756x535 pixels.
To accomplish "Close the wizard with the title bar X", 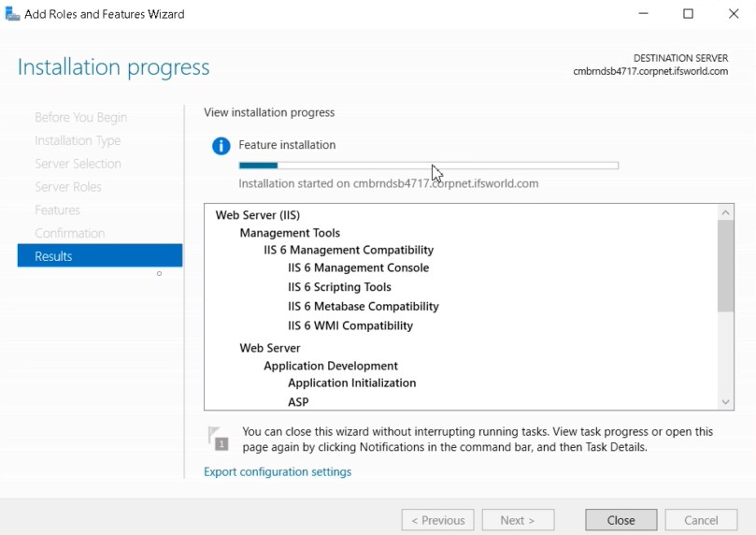I will point(734,13).
